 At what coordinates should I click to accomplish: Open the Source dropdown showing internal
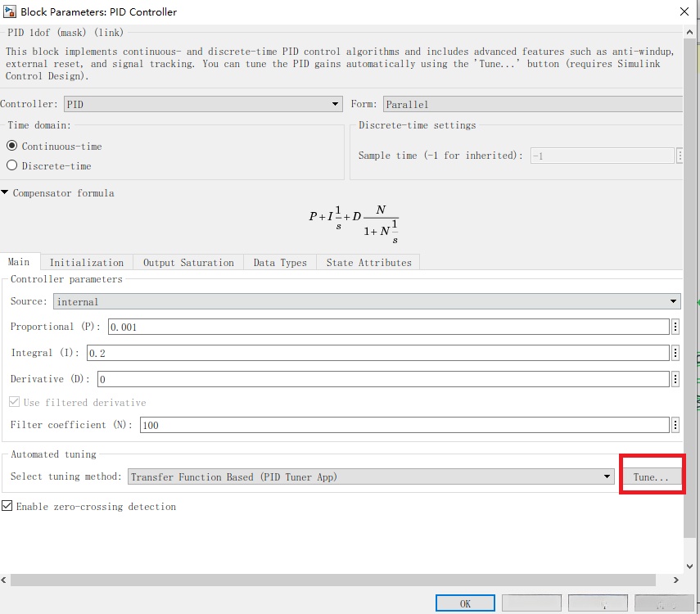[x=367, y=301]
